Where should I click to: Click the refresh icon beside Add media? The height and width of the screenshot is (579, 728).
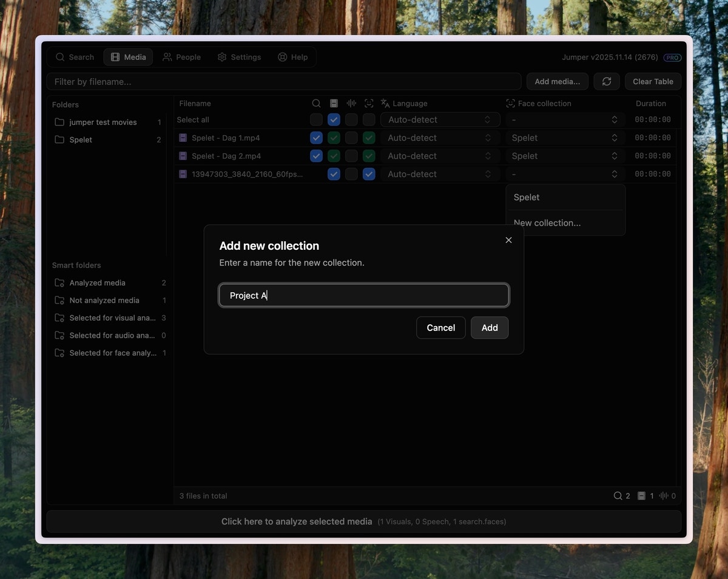point(606,82)
